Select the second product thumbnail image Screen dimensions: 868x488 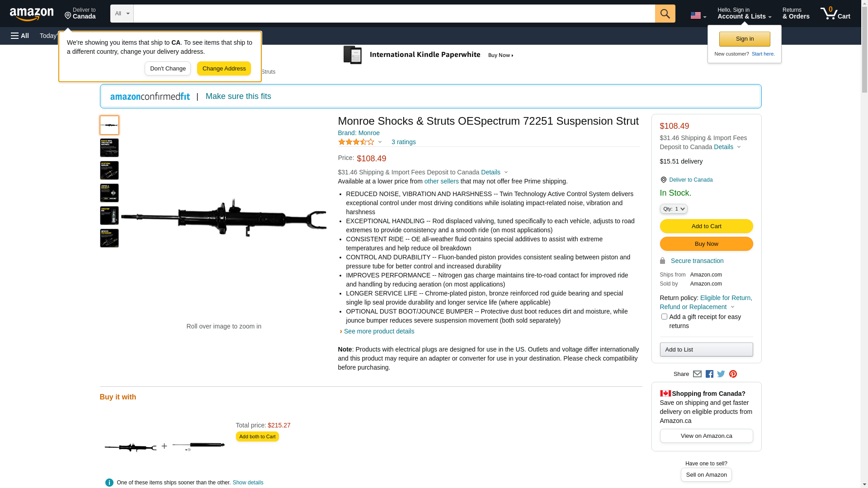(109, 148)
